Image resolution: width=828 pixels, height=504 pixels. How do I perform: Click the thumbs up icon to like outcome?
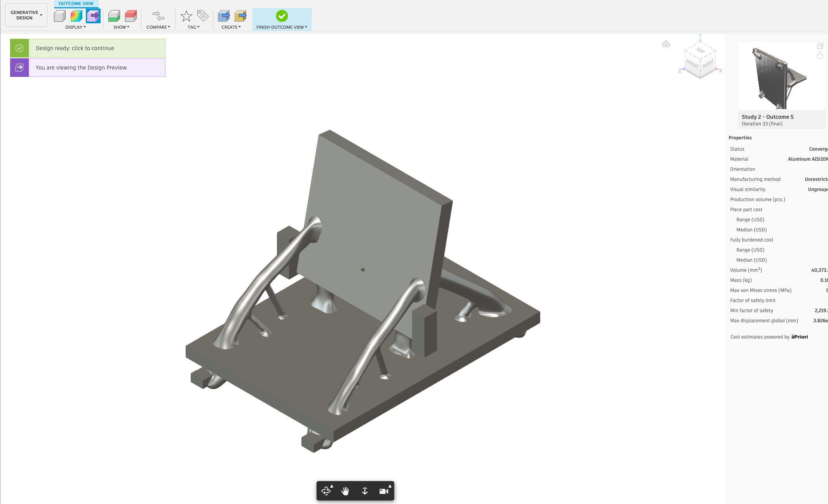point(820,56)
